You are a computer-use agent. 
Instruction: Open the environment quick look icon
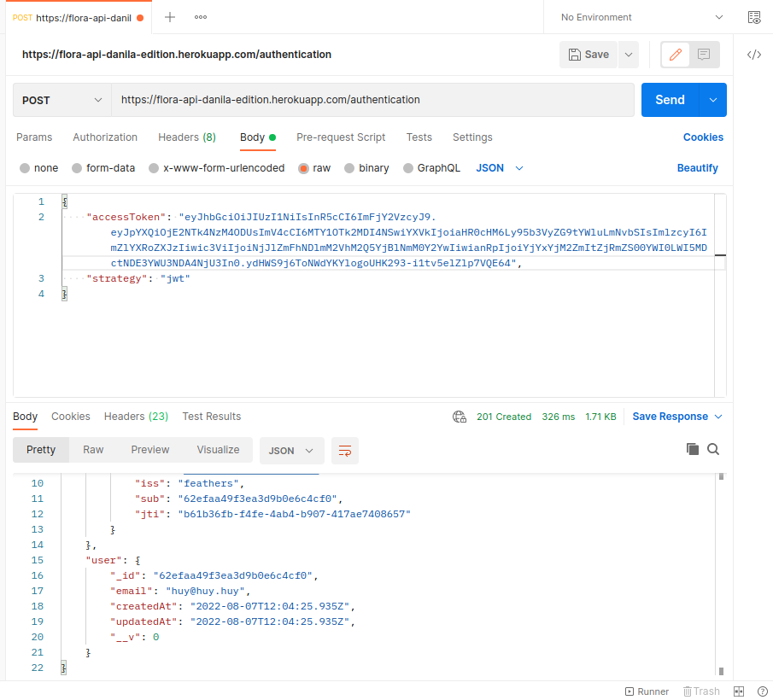click(753, 16)
